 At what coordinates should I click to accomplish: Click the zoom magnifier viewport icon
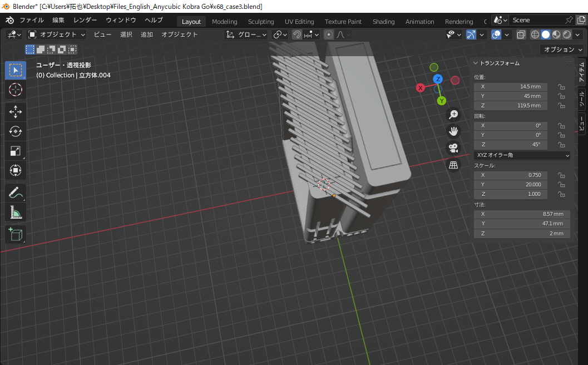(x=453, y=114)
